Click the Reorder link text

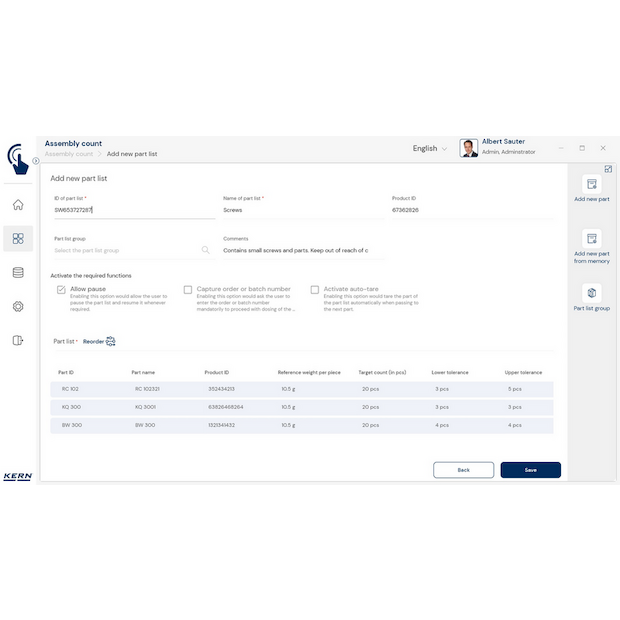[93, 342]
